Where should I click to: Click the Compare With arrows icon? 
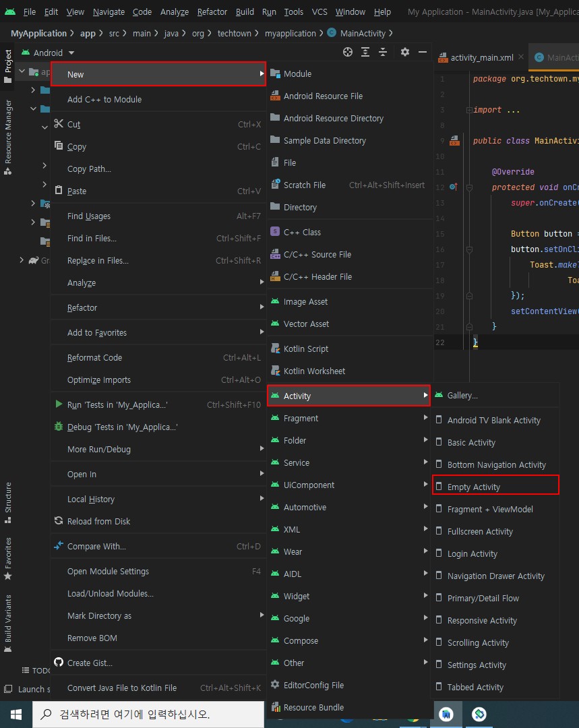click(59, 545)
